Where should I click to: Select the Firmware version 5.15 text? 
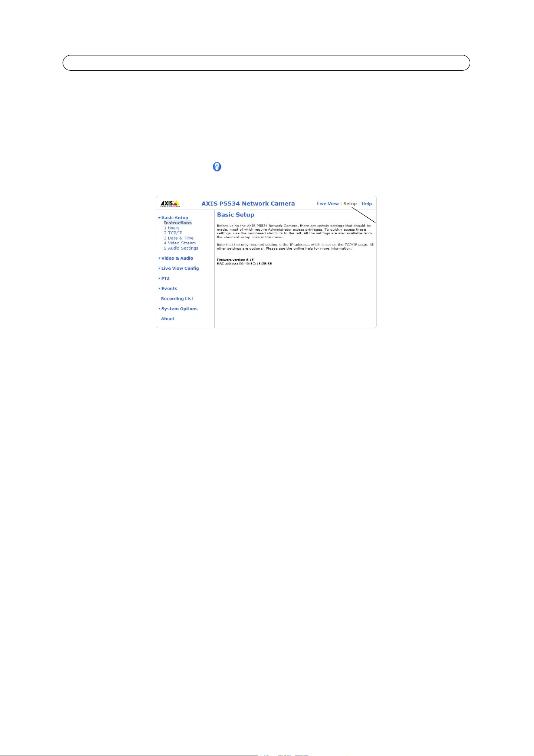pos(235,260)
